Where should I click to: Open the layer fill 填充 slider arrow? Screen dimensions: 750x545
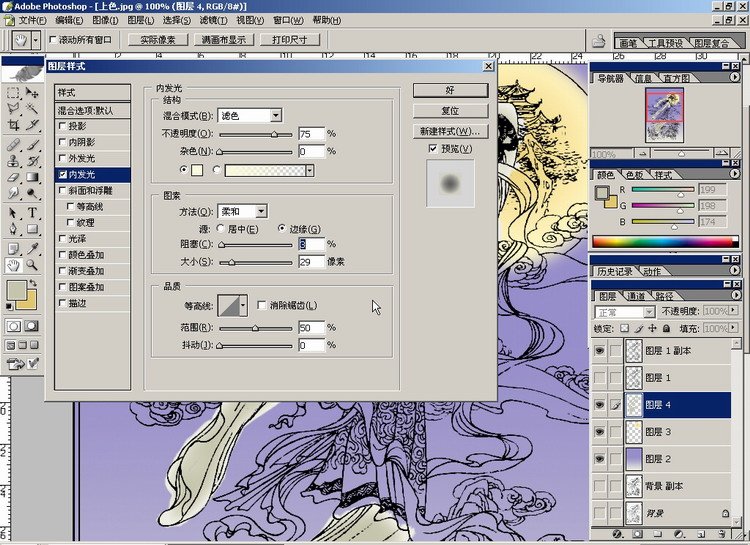[733, 328]
